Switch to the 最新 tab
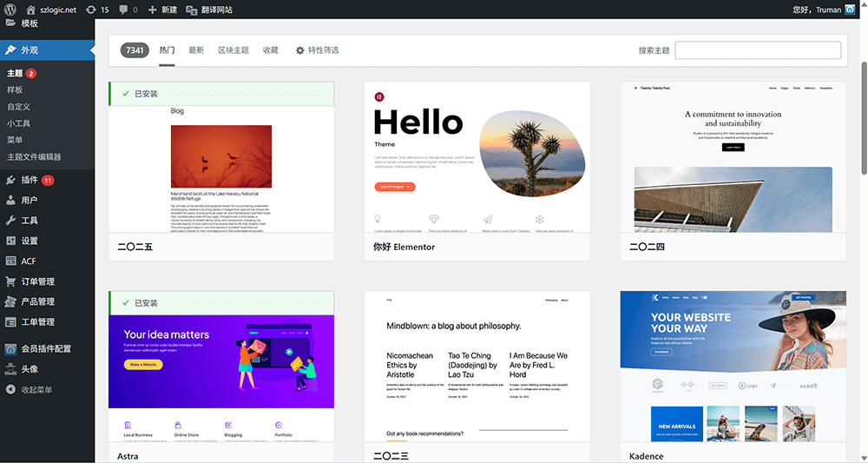868x463 pixels. tap(196, 50)
